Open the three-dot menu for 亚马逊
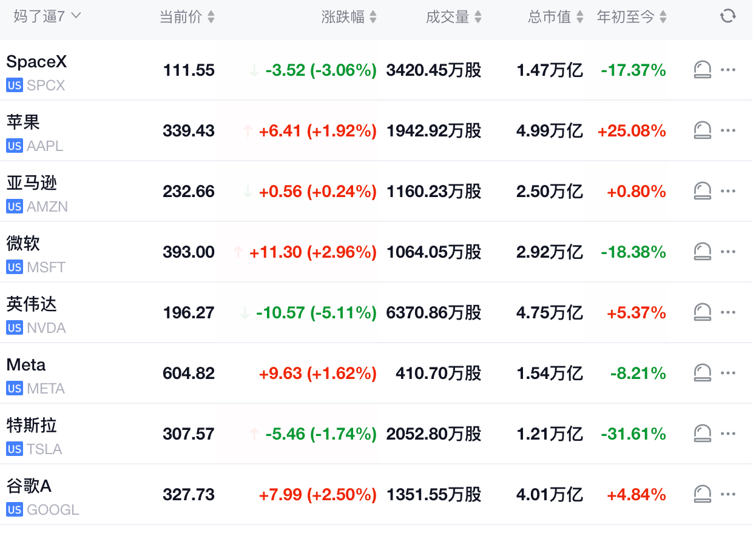Screen dimensions: 756x536 click(x=727, y=191)
